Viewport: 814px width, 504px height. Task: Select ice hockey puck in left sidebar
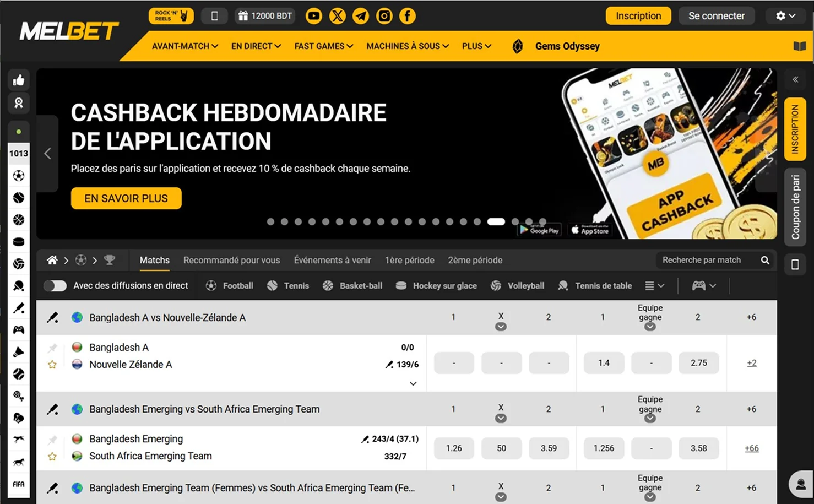(19, 242)
